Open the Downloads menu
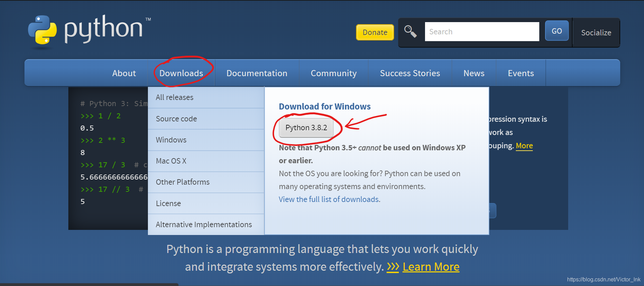 pos(181,73)
